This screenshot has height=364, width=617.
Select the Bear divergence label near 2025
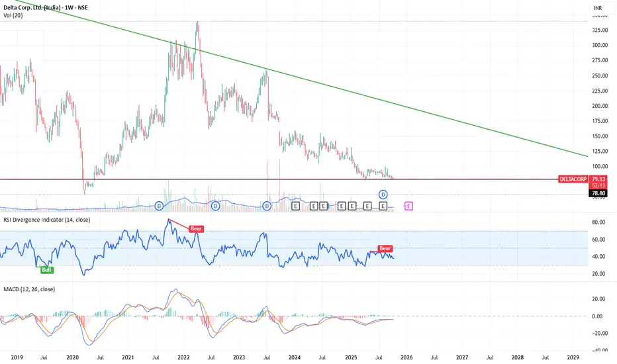click(x=385, y=248)
